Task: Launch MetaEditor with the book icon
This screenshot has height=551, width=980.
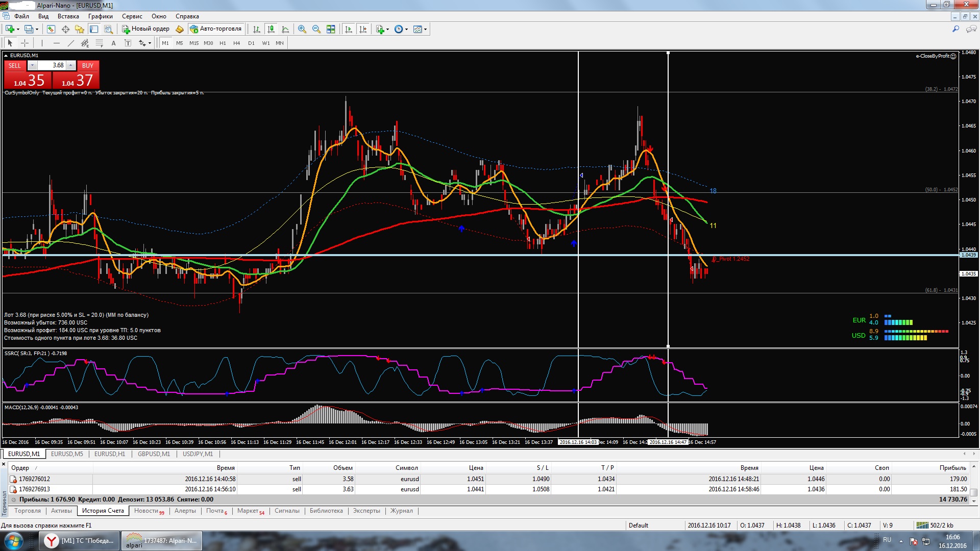Action: (179, 29)
